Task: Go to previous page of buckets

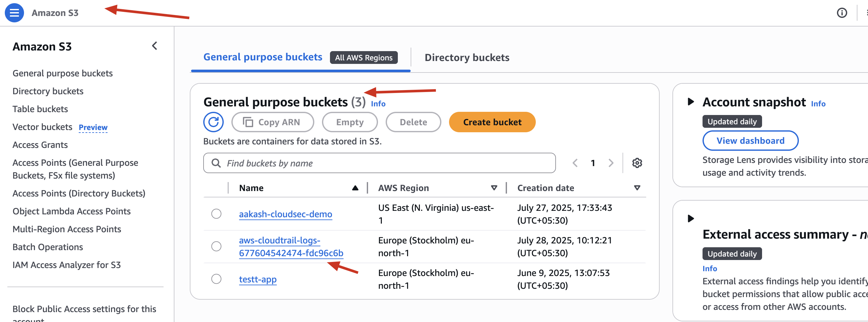Action: pyautogui.click(x=575, y=163)
